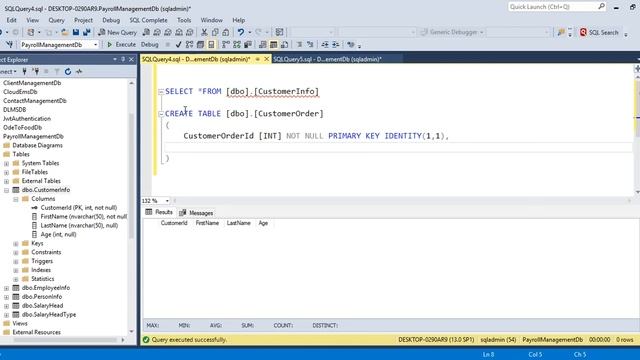
Task: Click the Uncomment selected lines icon
Action: coord(310,44)
